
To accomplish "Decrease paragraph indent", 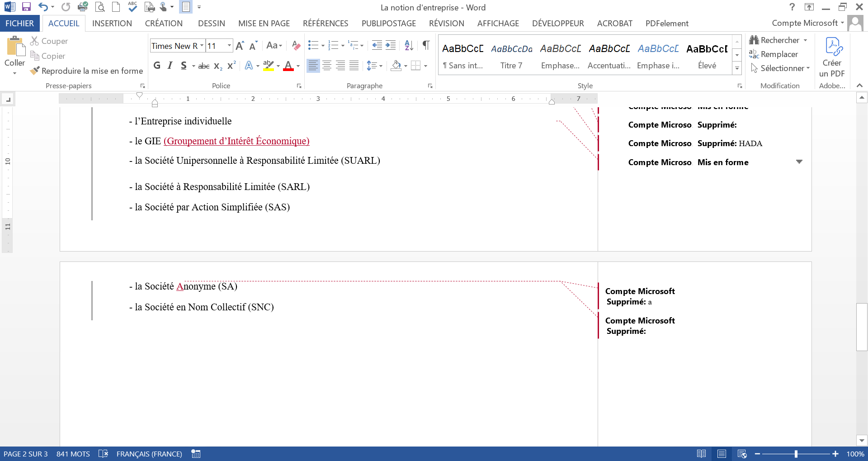I will pos(377,45).
